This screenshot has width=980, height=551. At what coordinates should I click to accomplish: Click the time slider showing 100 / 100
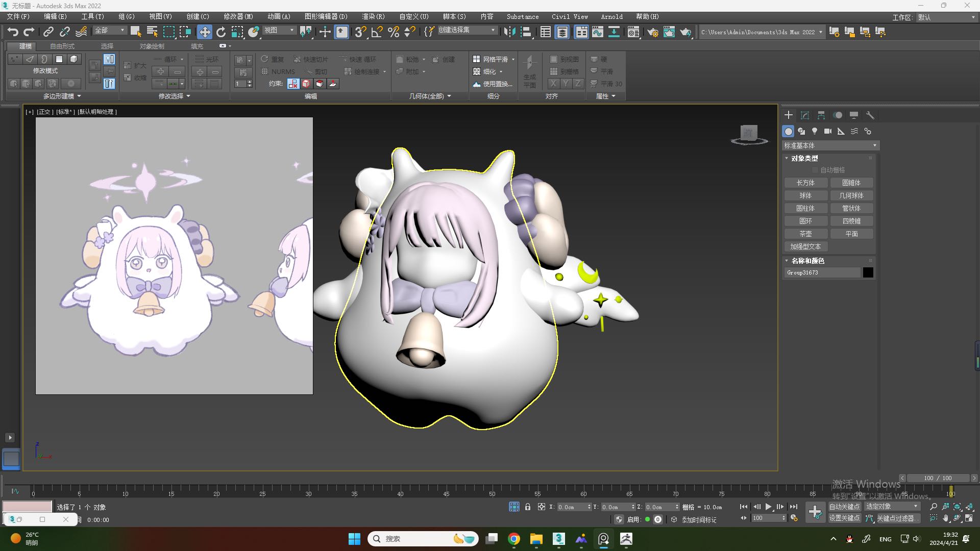[938, 479]
